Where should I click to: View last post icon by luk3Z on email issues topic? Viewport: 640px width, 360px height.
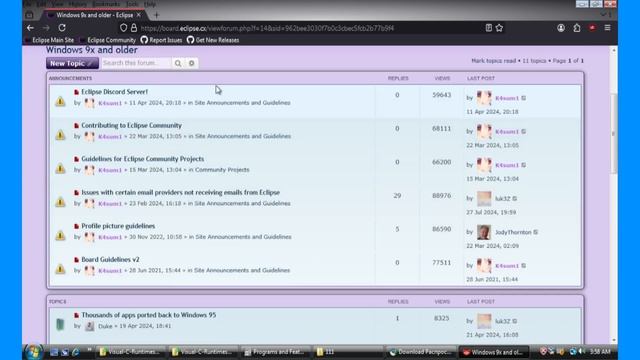tap(515, 198)
